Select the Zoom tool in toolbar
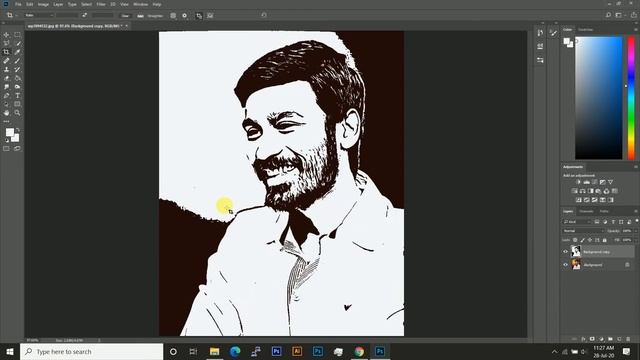The width and height of the screenshot is (640, 360). (x=17, y=113)
